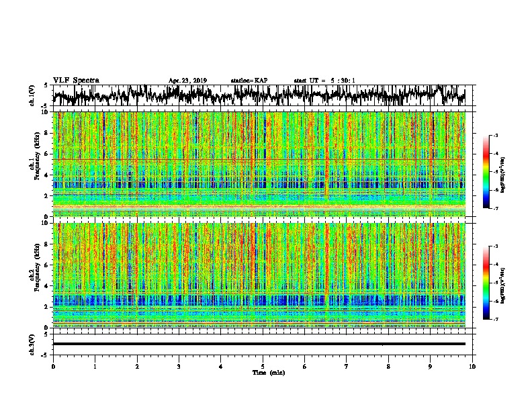532x411 pixels.
Task: Click the ch.1 frequency axis "8" tick label
Action: click(x=47, y=133)
